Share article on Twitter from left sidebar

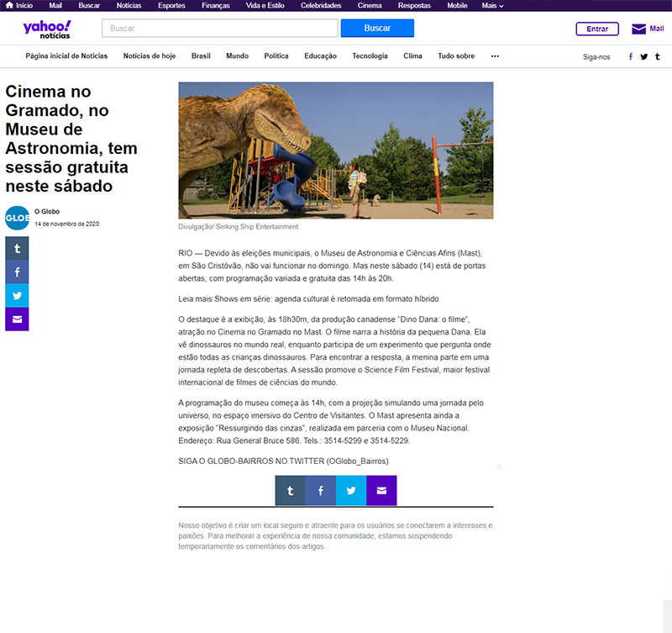point(17,296)
